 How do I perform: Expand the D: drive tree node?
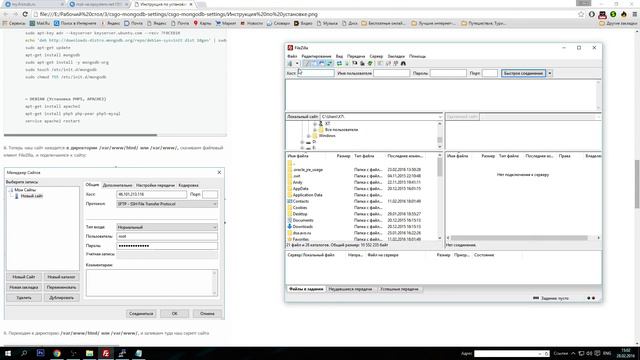(302, 142)
